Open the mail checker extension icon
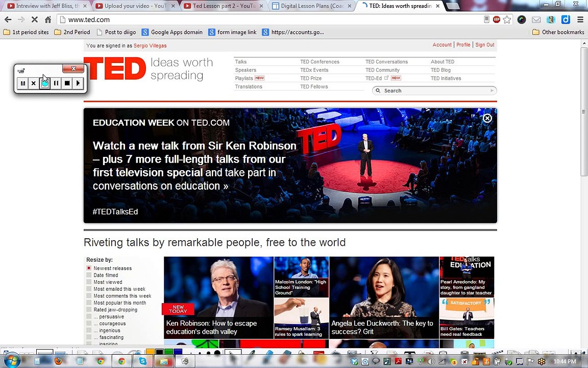Image resolution: width=588 pixels, height=368 pixels. 536,19
